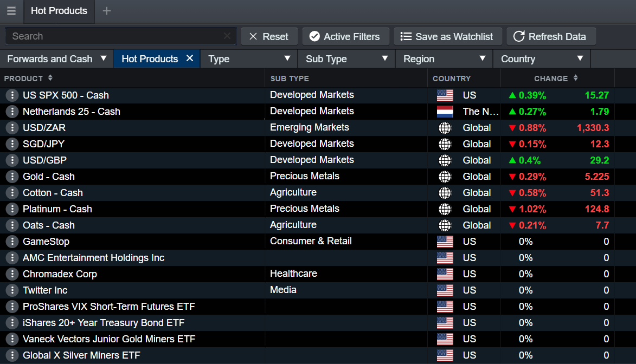Open options menu for ProShares VIX ETF
The image size is (636, 364).
coord(12,307)
